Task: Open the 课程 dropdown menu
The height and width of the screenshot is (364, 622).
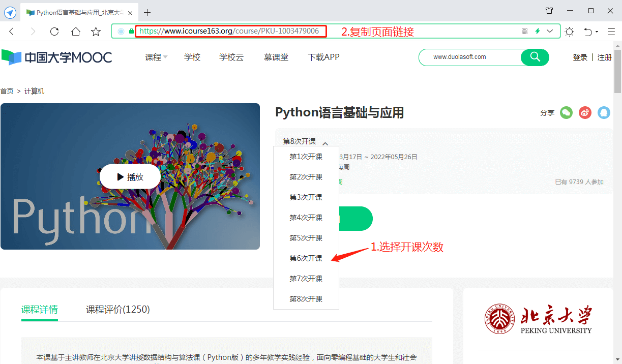Action: click(156, 57)
